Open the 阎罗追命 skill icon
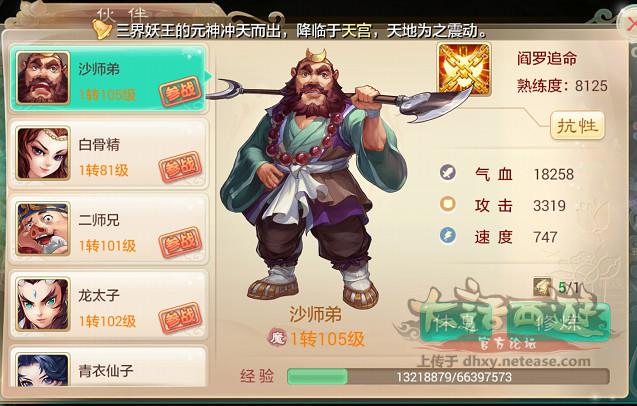This screenshot has height=406, width=637. [x=464, y=69]
